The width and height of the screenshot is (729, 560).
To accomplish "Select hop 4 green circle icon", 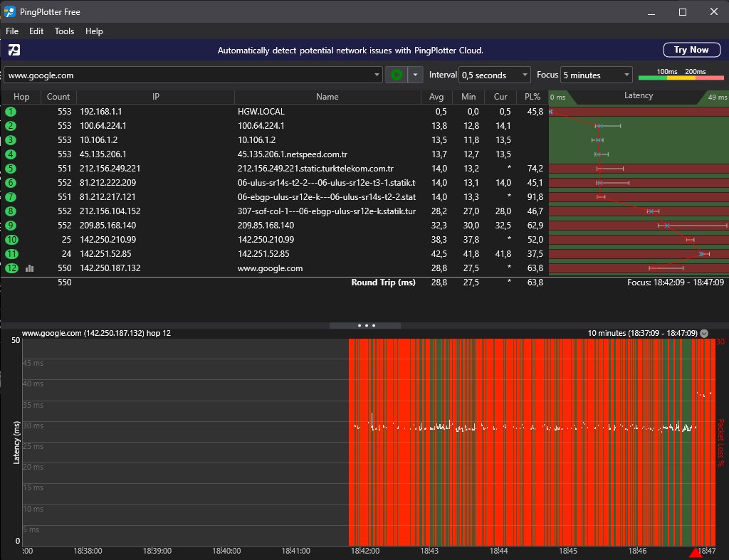I will [11, 154].
